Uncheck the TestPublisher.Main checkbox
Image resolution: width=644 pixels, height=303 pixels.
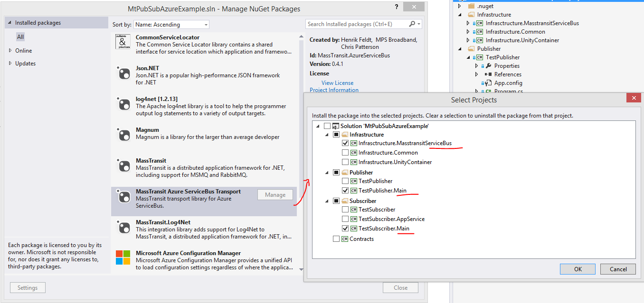click(345, 191)
